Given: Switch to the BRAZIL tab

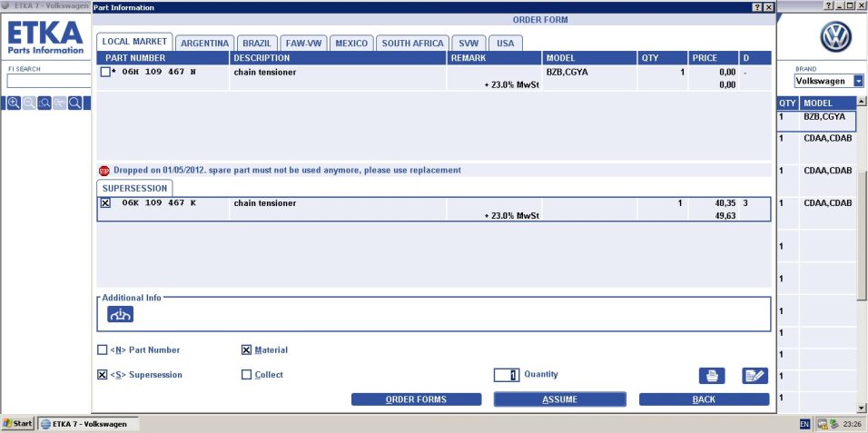Looking at the screenshot, I should point(257,44).
